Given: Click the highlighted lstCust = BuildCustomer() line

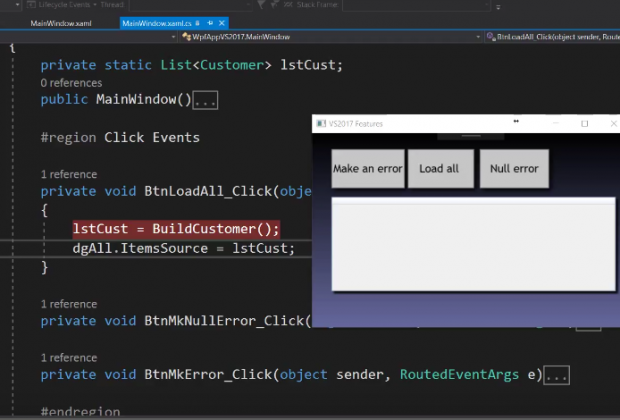Looking at the screenshot, I should 176,229.
